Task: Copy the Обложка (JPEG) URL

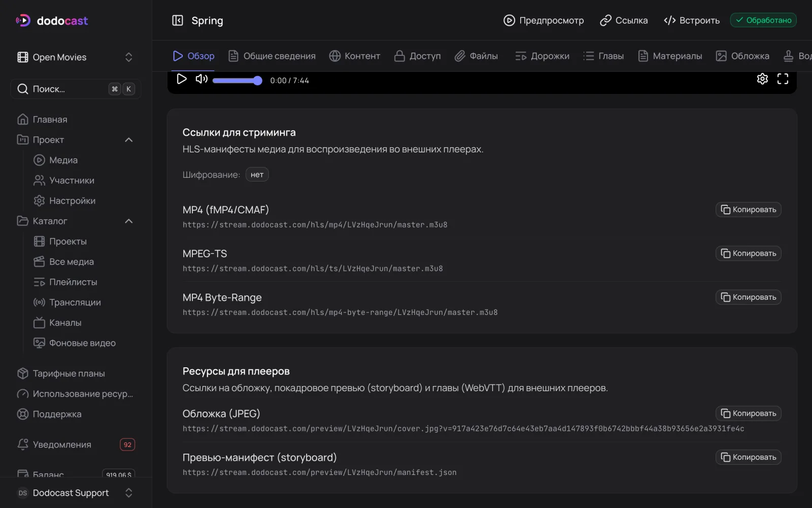Action: [x=749, y=414]
